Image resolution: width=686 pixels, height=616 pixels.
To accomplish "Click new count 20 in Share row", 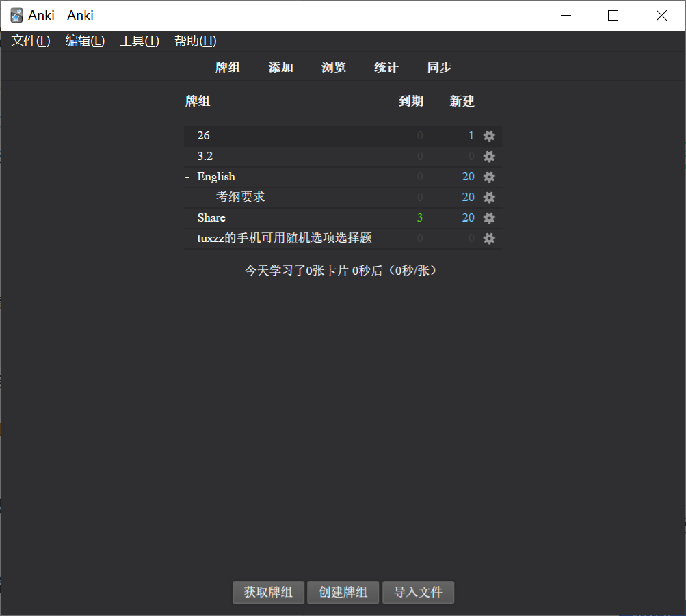I will click(468, 217).
